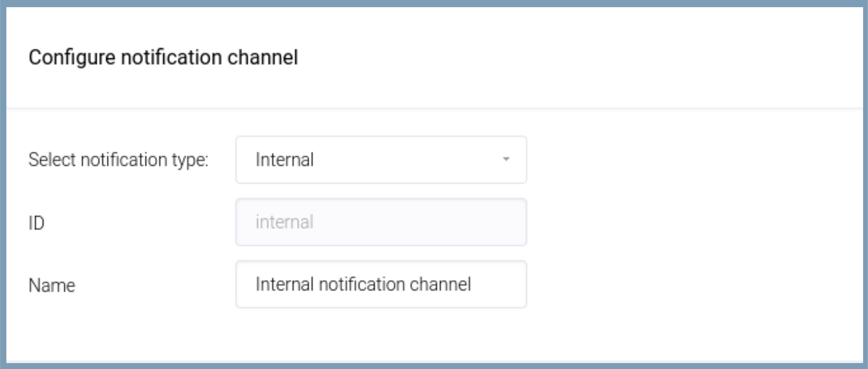Viewport: 868px width, 369px height.
Task: Open the Select notification type combo box
Action: (x=381, y=160)
